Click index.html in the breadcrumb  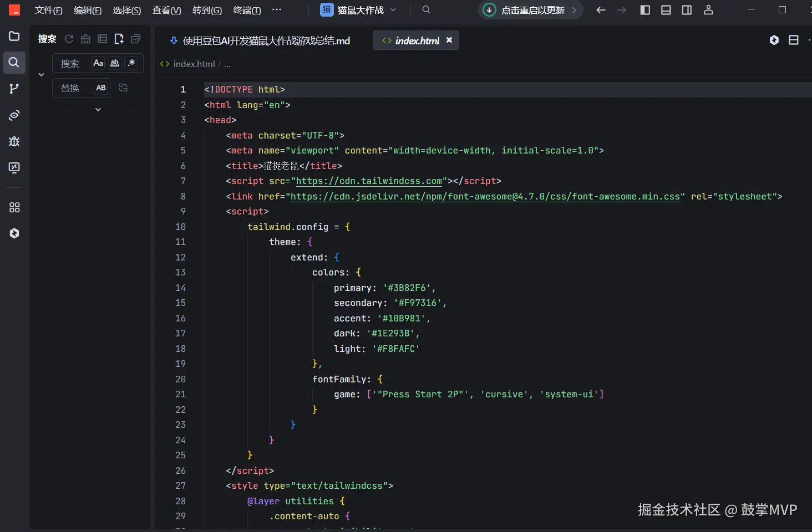click(194, 64)
